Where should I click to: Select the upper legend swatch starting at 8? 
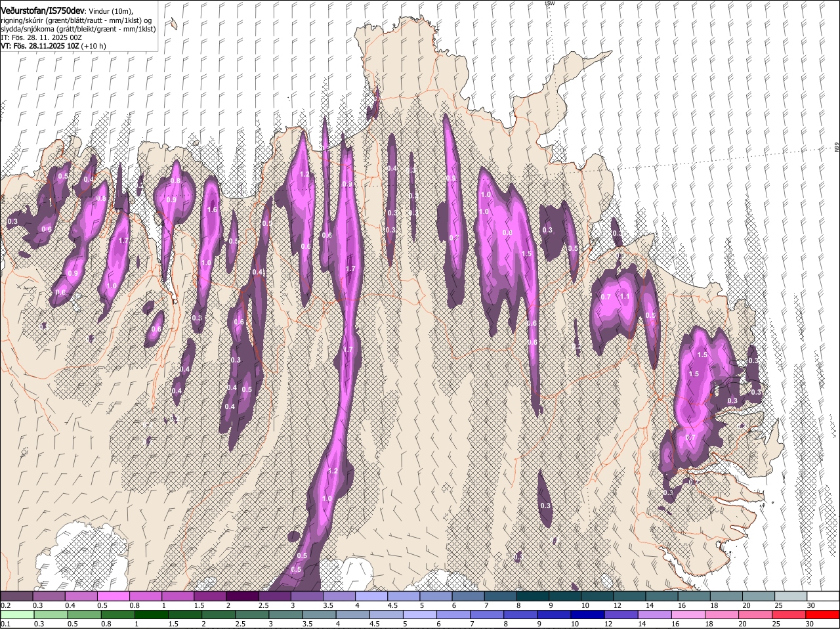[x=533, y=596]
